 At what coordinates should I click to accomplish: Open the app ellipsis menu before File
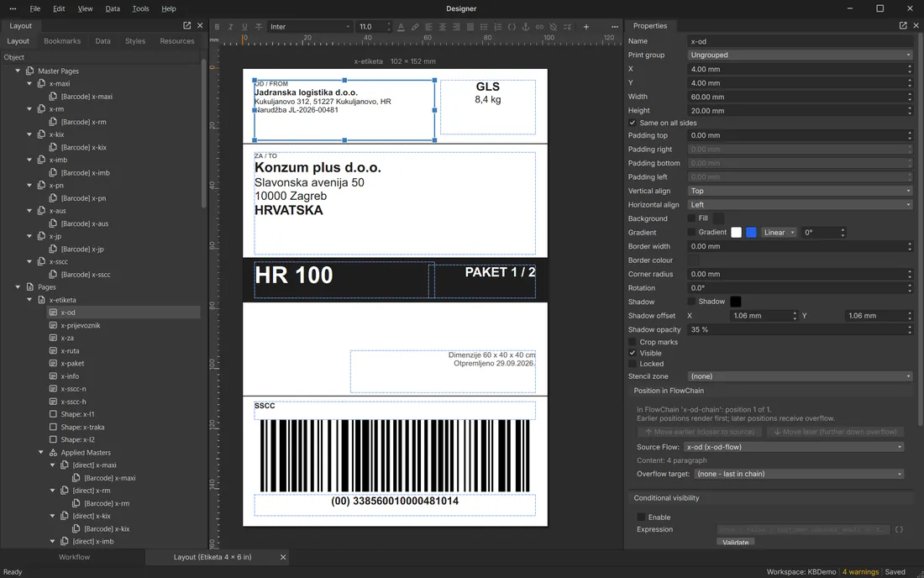click(13, 9)
